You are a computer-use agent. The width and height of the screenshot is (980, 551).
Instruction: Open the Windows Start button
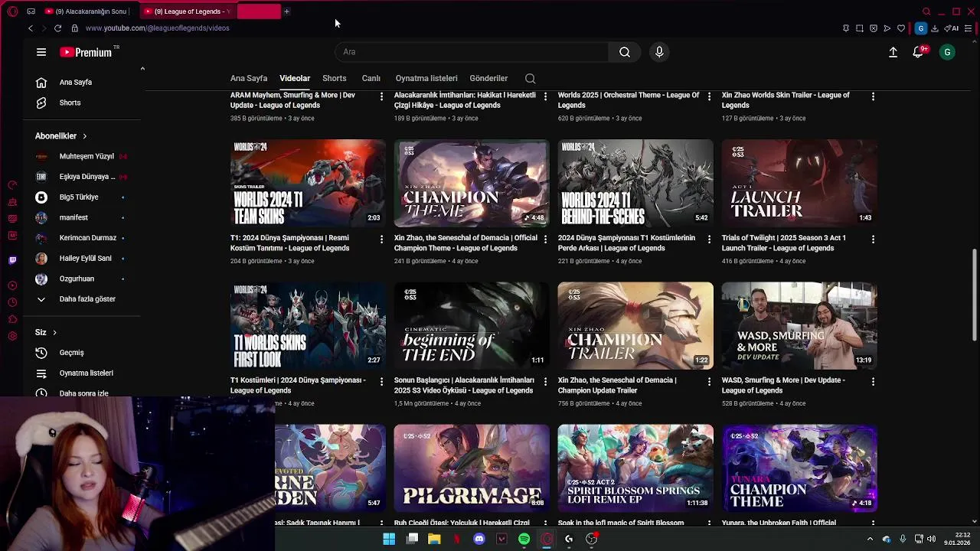[x=389, y=539]
